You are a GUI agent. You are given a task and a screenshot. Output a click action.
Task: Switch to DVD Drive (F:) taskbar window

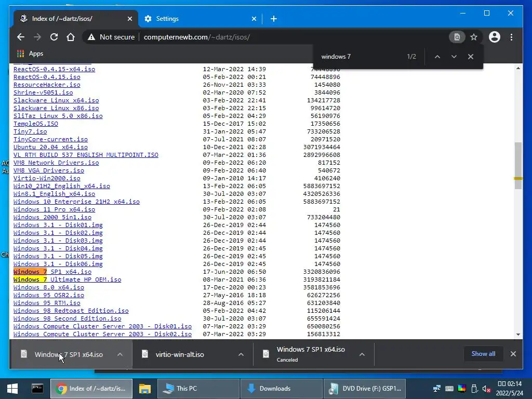point(364,389)
